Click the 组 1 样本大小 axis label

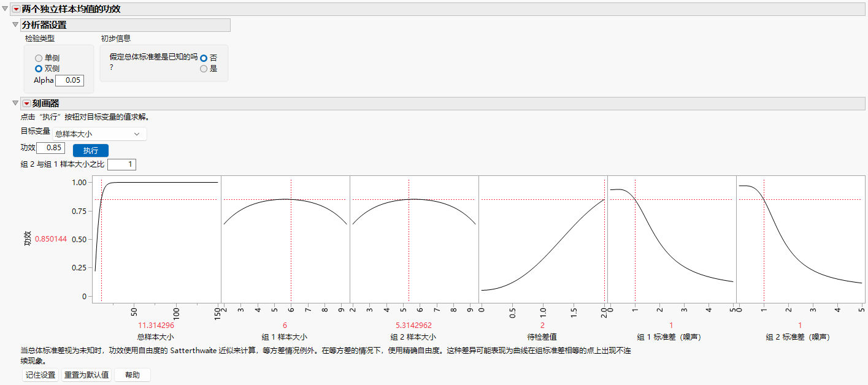285,337
